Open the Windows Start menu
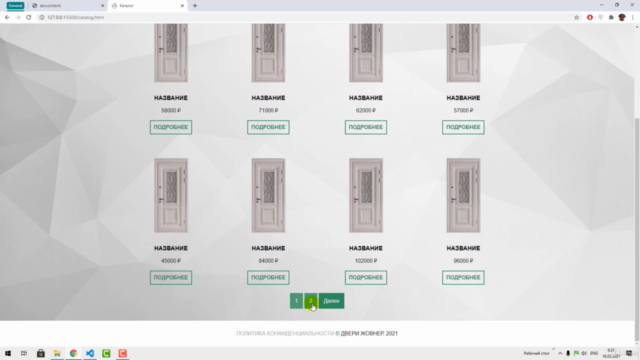640x360 pixels. pyautogui.click(x=8, y=353)
